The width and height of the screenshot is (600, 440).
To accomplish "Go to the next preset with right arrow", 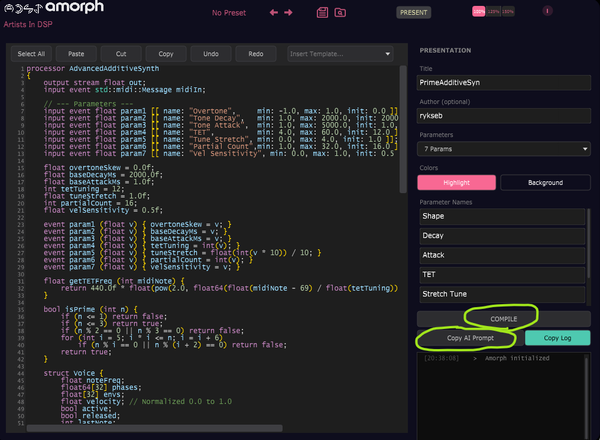I will [288, 13].
